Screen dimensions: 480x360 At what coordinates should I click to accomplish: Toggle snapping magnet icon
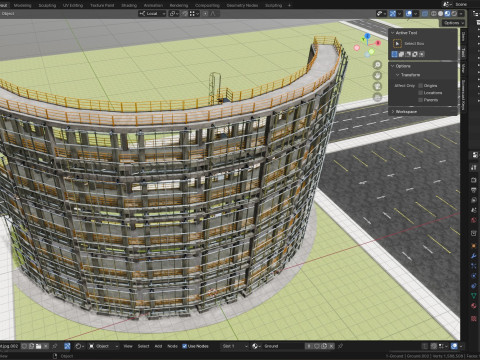(185, 14)
